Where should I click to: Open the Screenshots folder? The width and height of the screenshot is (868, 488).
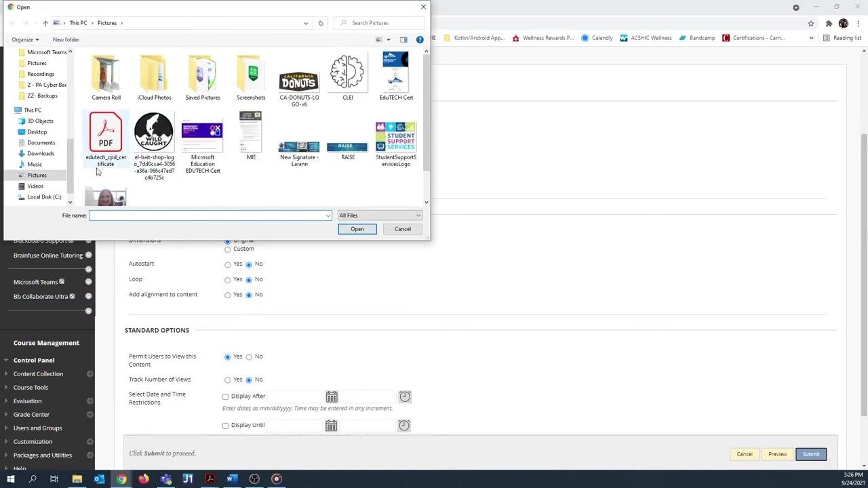pos(251,77)
